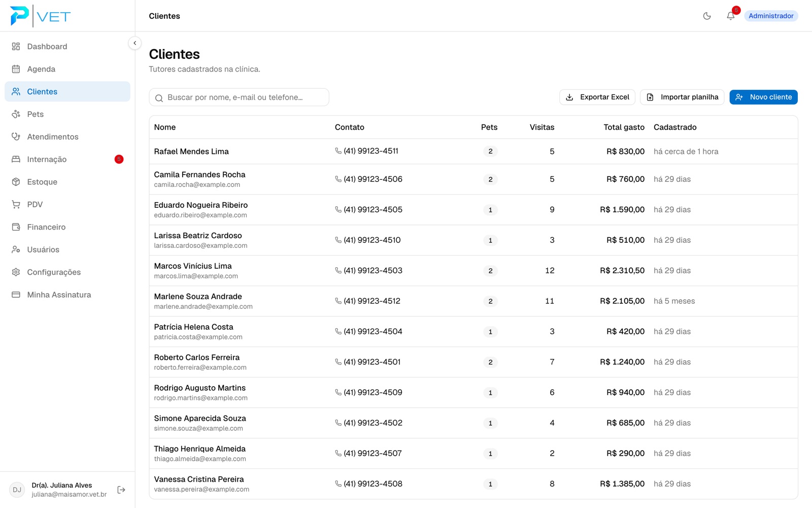Click phone number (41) 99123-4501
Image resolution: width=812 pixels, height=508 pixels.
(x=372, y=362)
